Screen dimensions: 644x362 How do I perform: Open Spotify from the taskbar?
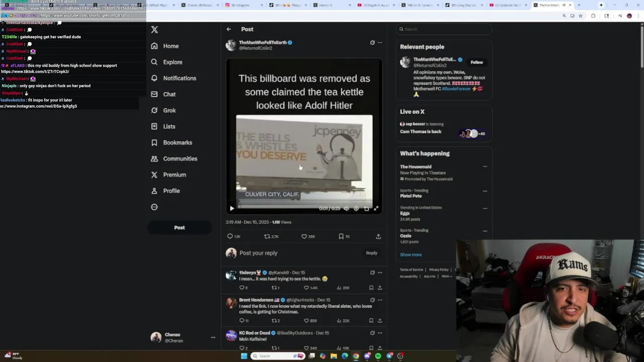point(378,356)
